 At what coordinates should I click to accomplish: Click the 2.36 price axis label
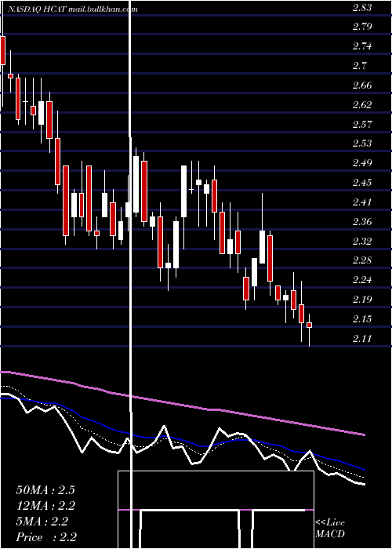pos(361,222)
